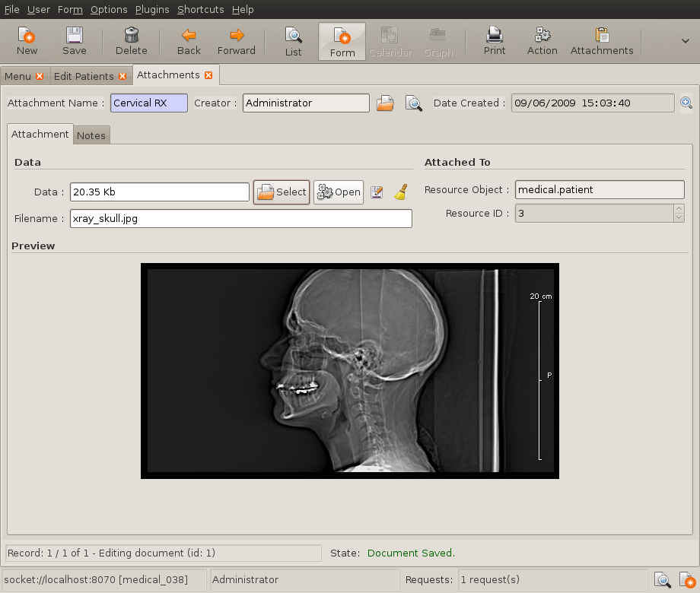This screenshot has width=700, height=593.
Task: Expand the toolbar overflow chevron
Action: [685, 41]
